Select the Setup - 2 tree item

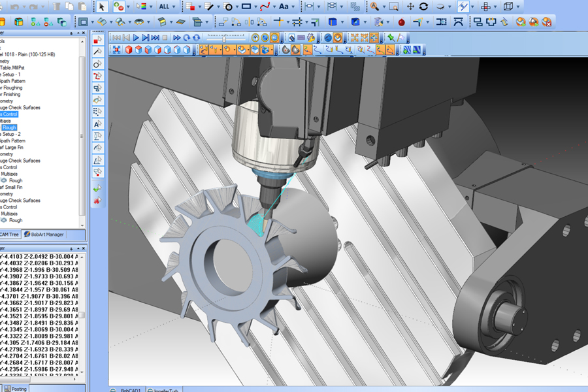click(10, 135)
